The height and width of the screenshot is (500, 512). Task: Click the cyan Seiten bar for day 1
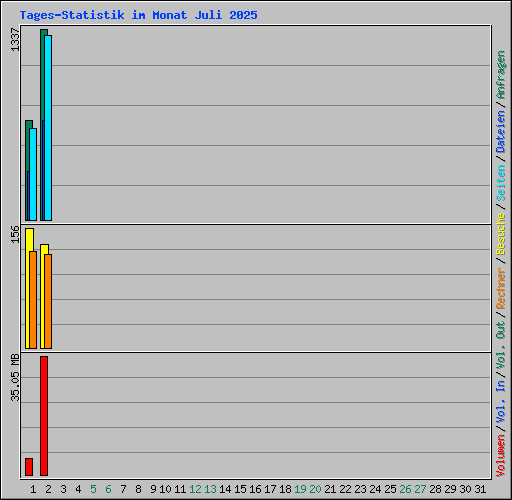click(x=33, y=174)
